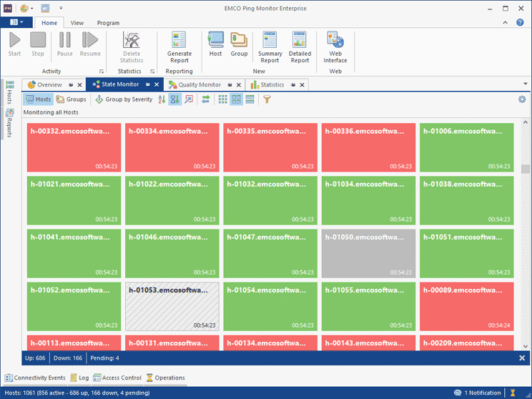The height and width of the screenshot is (399, 532).
Task: Open the document tabs list dropdown
Action: click(526, 84)
